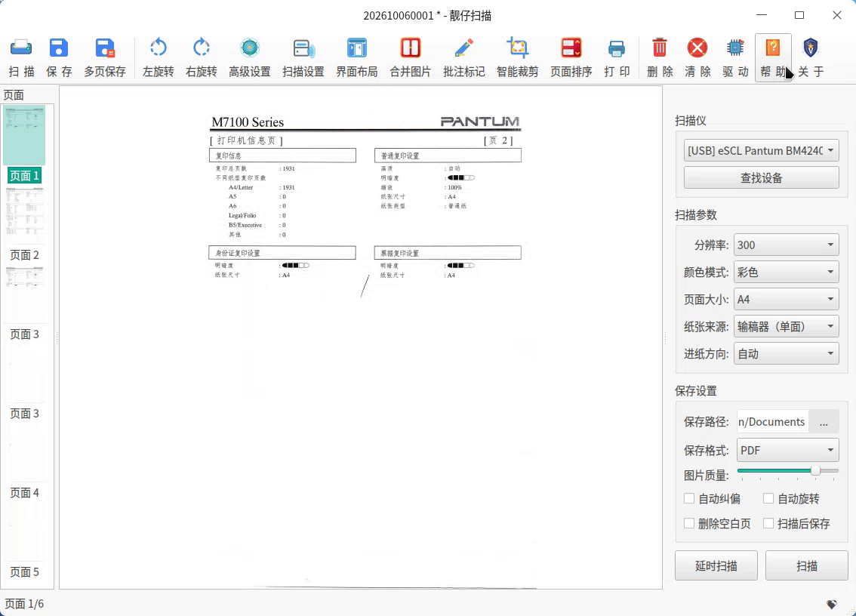Click the 删除 delete trash icon
Screen dimensions: 856x616
[660, 57]
